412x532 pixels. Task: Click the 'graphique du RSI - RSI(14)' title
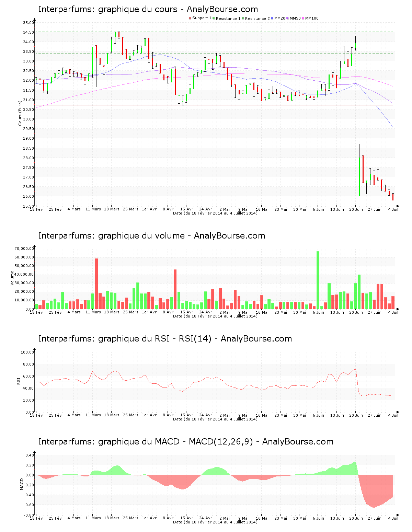(165, 339)
